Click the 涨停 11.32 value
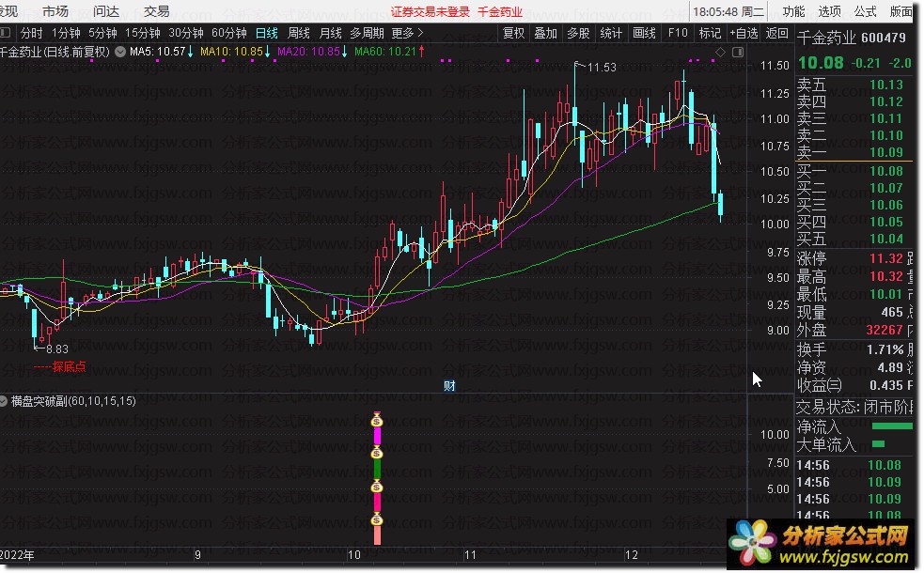Image resolution: width=924 pixels, height=573 pixels. coord(886,258)
